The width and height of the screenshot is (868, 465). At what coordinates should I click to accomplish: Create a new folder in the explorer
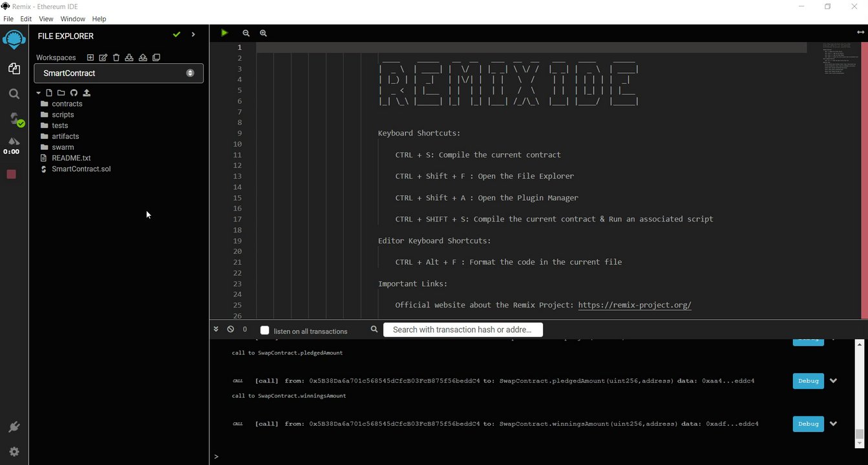click(x=61, y=93)
